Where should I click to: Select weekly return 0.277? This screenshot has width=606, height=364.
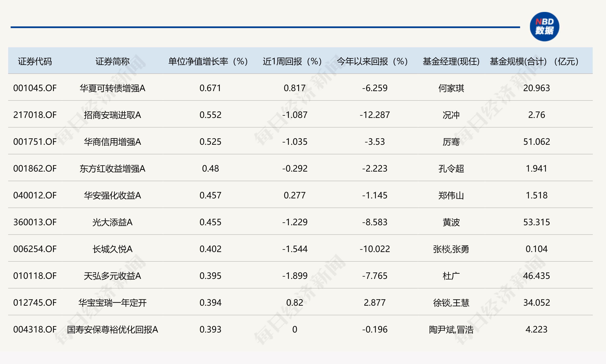295,195
